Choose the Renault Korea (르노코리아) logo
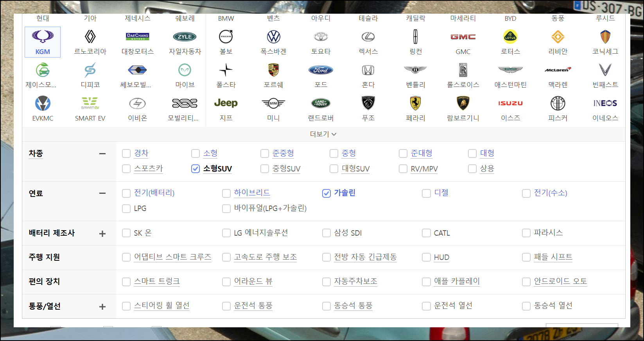644x341 pixels. point(90,37)
